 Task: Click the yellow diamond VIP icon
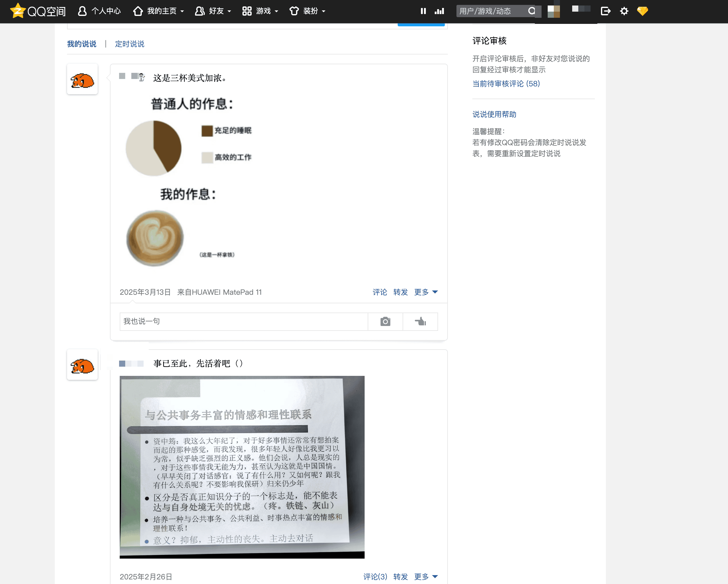point(642,11)
